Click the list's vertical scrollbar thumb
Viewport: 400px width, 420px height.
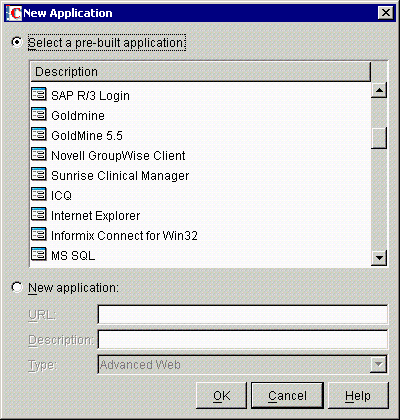[379, 138]
